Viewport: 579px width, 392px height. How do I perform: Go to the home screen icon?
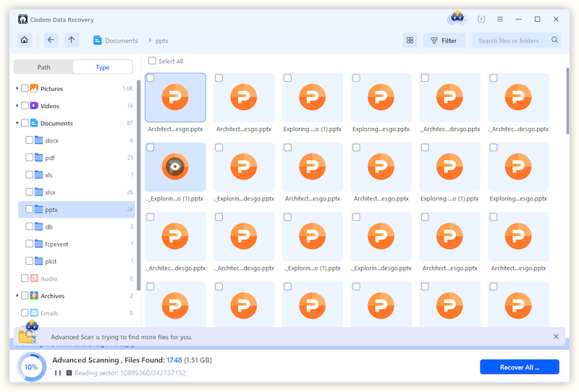pyautogui.click(x=25, y=40)
